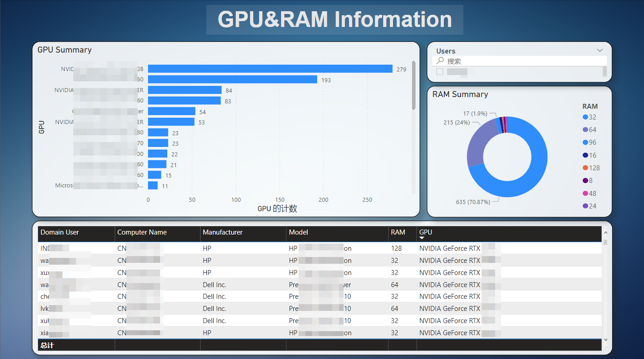
Task: Select the 48 RAM legend marker
Action: (585, 193)
